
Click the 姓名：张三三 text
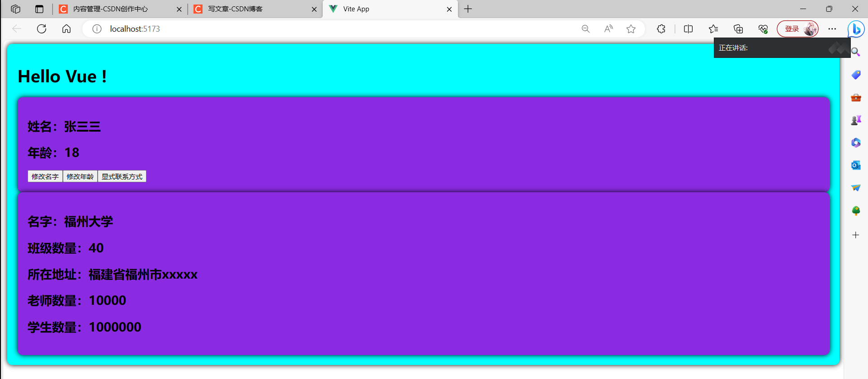point(64,127)
